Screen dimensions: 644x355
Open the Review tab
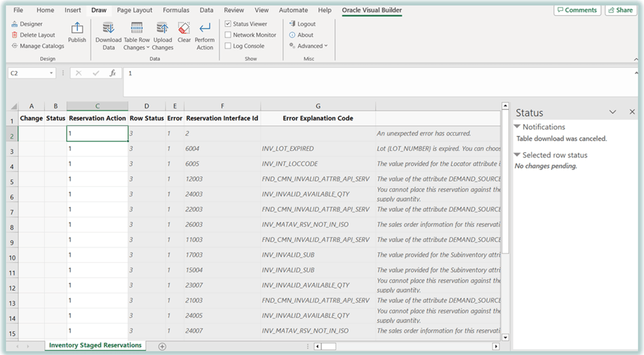234,10
